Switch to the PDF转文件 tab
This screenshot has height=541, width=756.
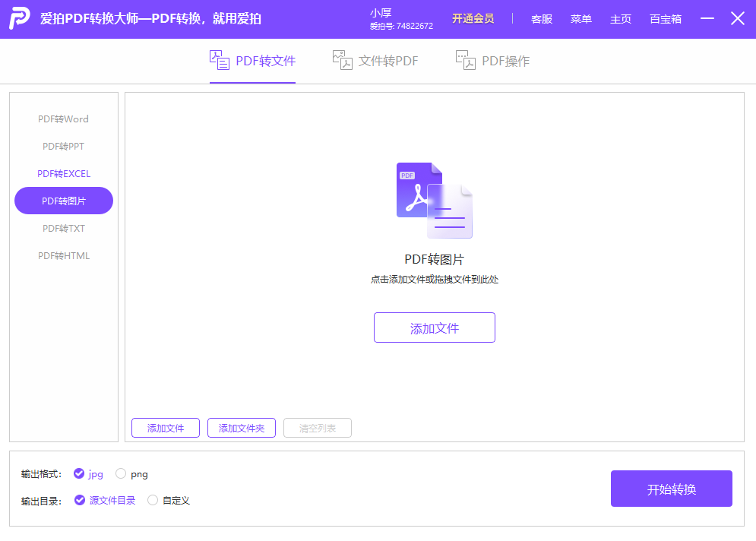pyautogui.click(x=253, y=61)
